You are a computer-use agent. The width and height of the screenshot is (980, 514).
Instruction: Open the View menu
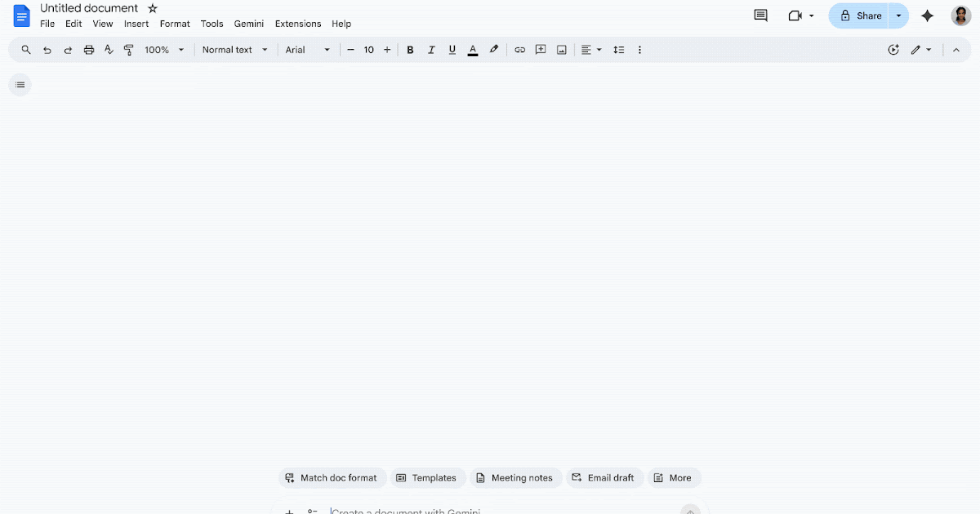coord(103,24)
